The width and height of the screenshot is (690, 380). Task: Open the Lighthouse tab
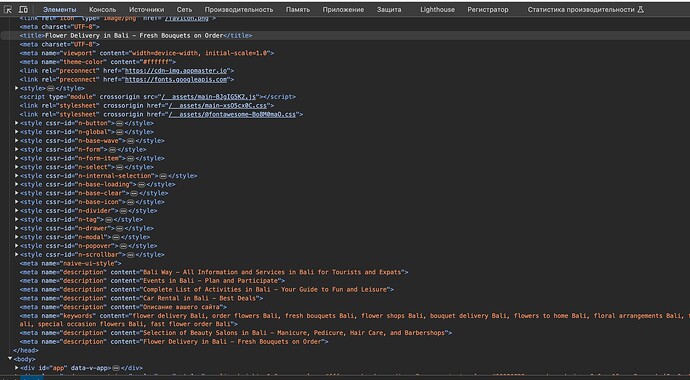[x=437, y=10]
